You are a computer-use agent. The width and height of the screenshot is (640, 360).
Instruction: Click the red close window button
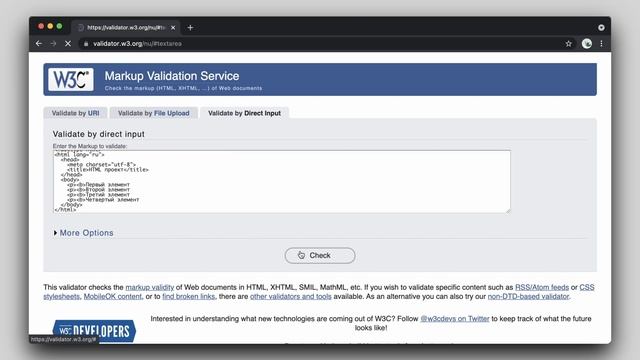click(41, 26)
